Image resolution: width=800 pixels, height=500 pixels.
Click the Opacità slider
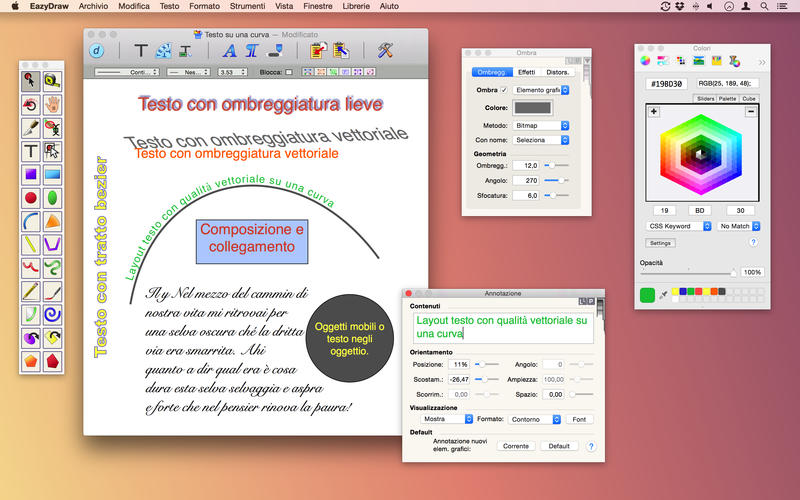pos(688,271)
